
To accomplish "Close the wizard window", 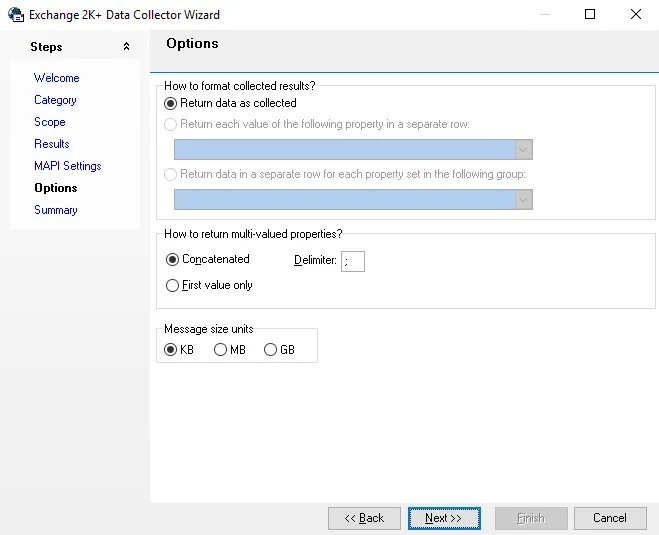I will point(636,14).
